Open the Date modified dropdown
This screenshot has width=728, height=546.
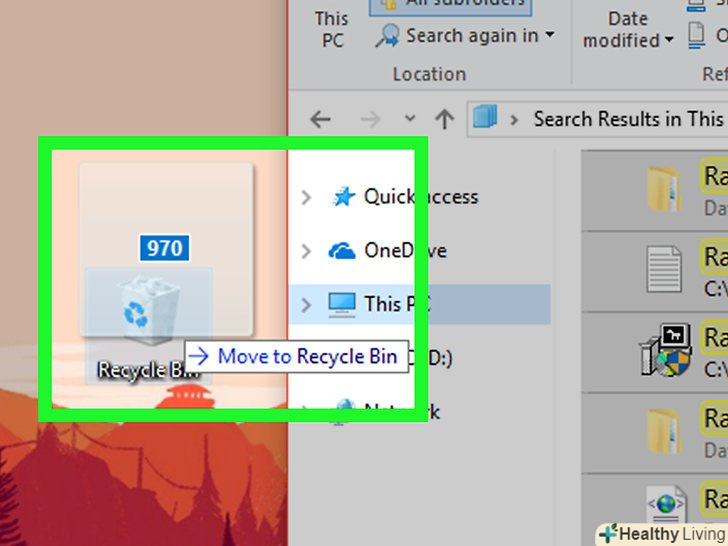628,29
